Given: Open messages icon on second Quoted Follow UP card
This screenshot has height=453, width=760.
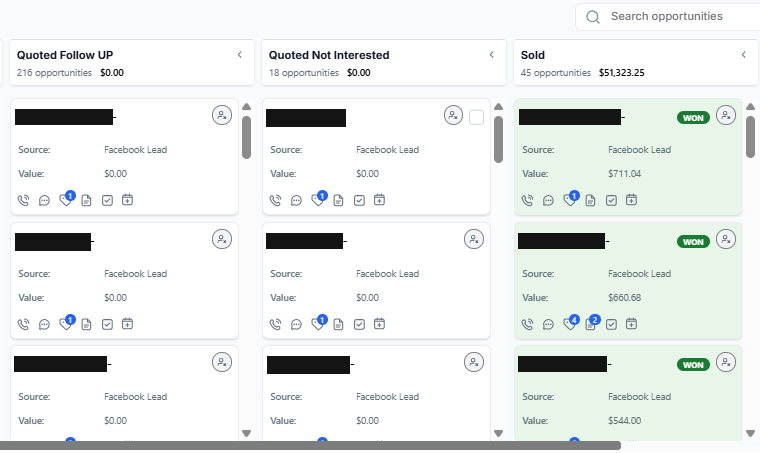Looking at the screenshot, I should (x=44, y=324).
